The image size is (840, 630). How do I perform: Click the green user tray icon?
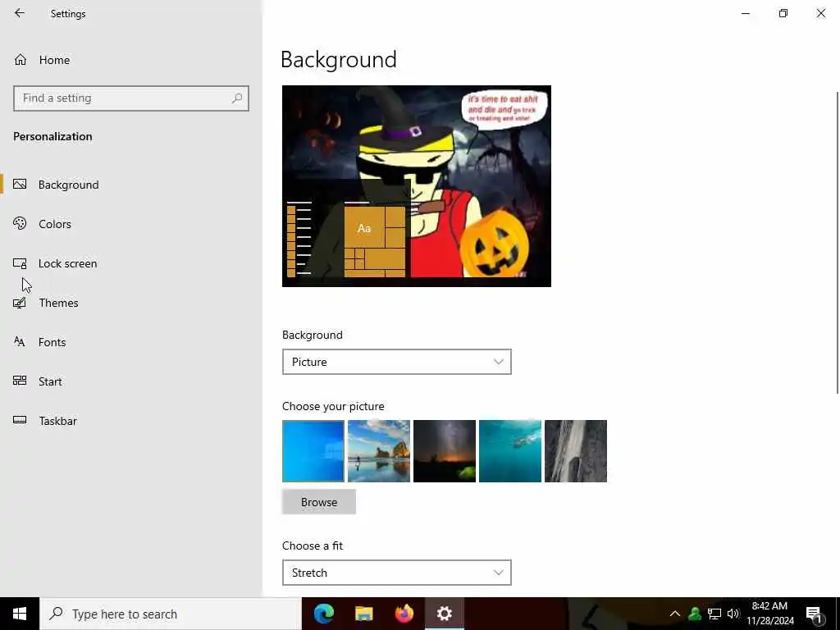pyautogui.click(x=695, y=614)
